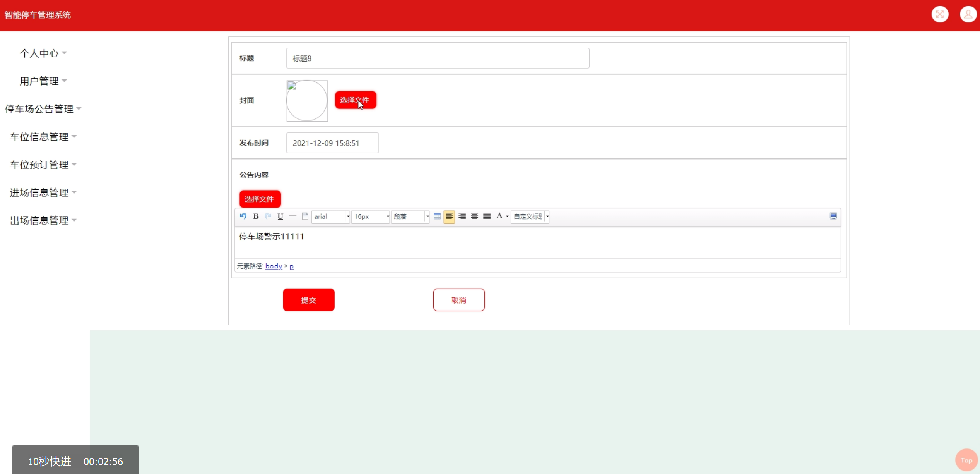Click the blank page template icon
The image size is (980, 474).
click(x=305, y=216)
